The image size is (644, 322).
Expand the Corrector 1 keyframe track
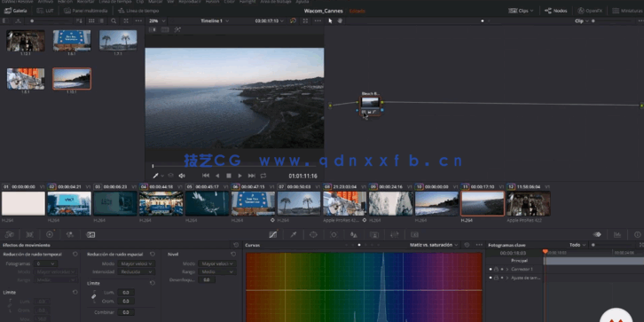click(x=507, y=270)
